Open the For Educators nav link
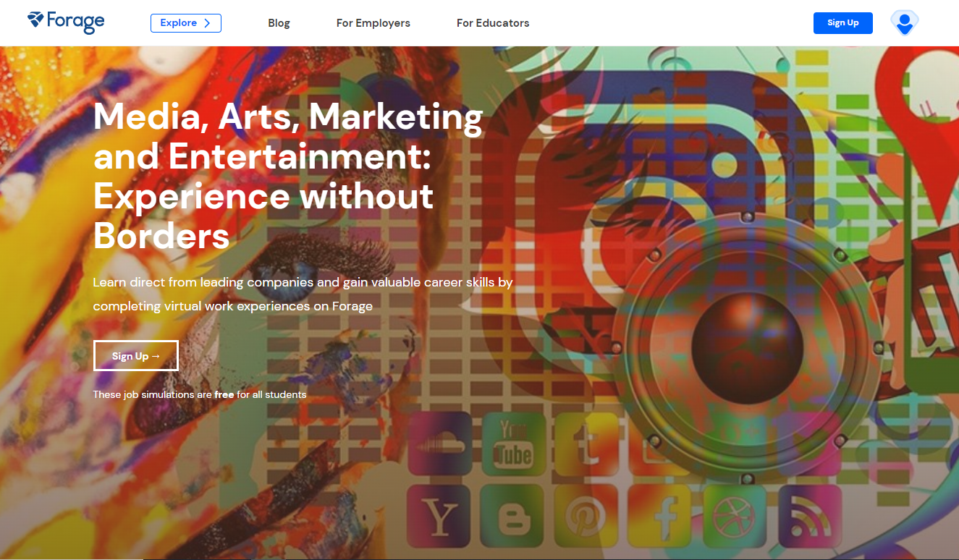This screenshot has height=560, width=959. [x=493, y=23]
